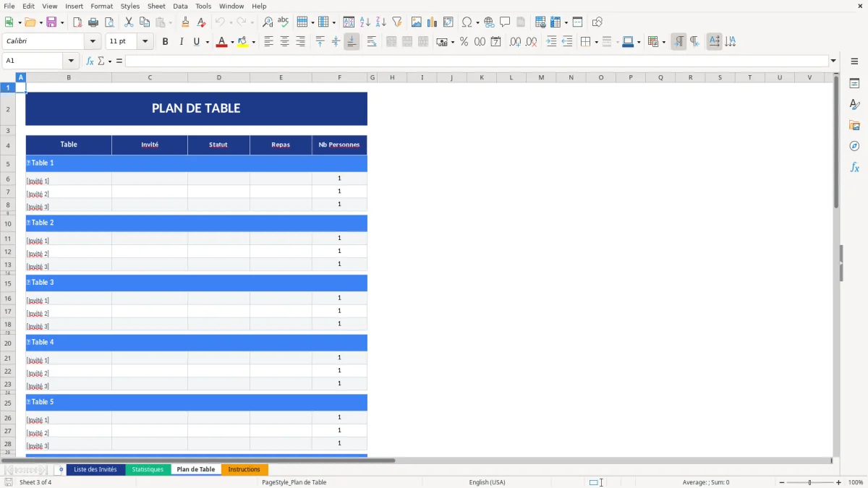Image resolution: width=868 pixels, height=488 pixels.
Task: Select the AutoFilter icon
Action: 397,22
